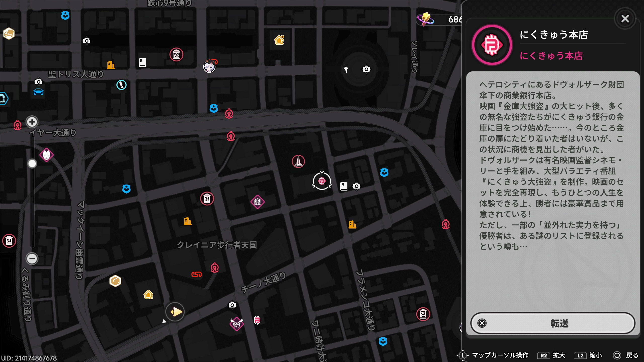644x362 pixels.
Task: Select the blue car garage icon
Action: coord(38,92)
